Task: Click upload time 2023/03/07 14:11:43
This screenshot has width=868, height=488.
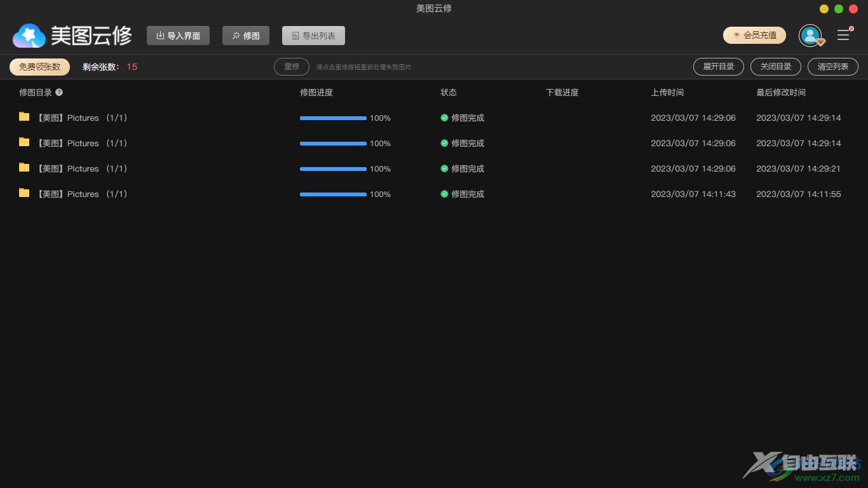Action: [693, 194]
